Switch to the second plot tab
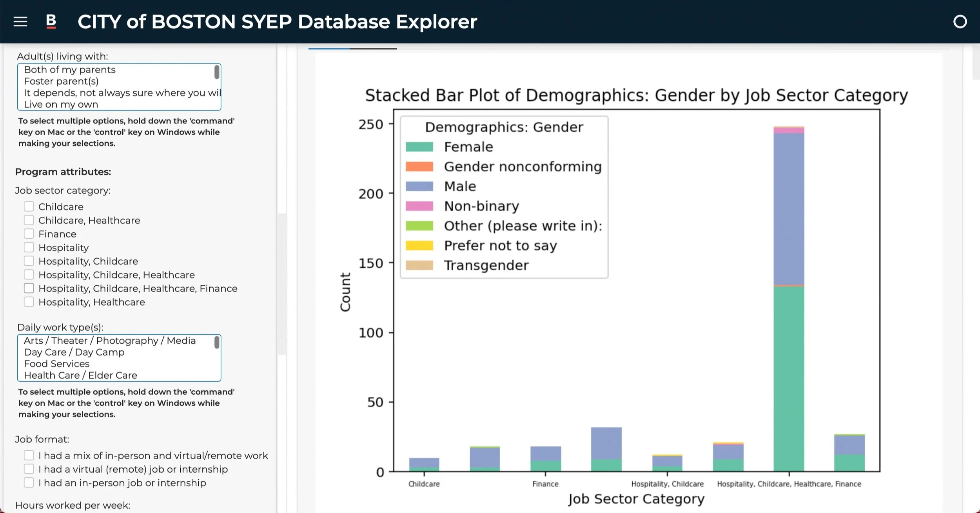980x513 pixels. 373,48
